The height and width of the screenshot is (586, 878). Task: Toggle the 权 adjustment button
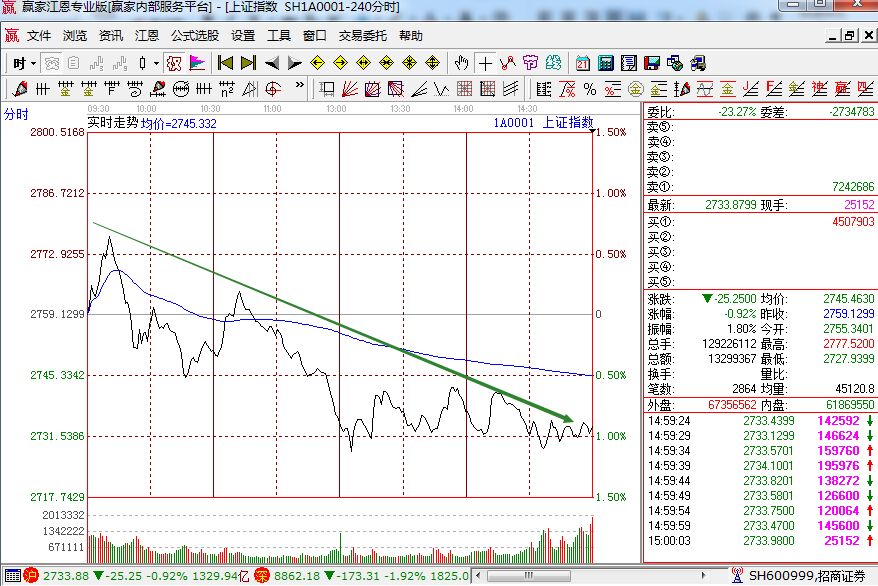174,63
